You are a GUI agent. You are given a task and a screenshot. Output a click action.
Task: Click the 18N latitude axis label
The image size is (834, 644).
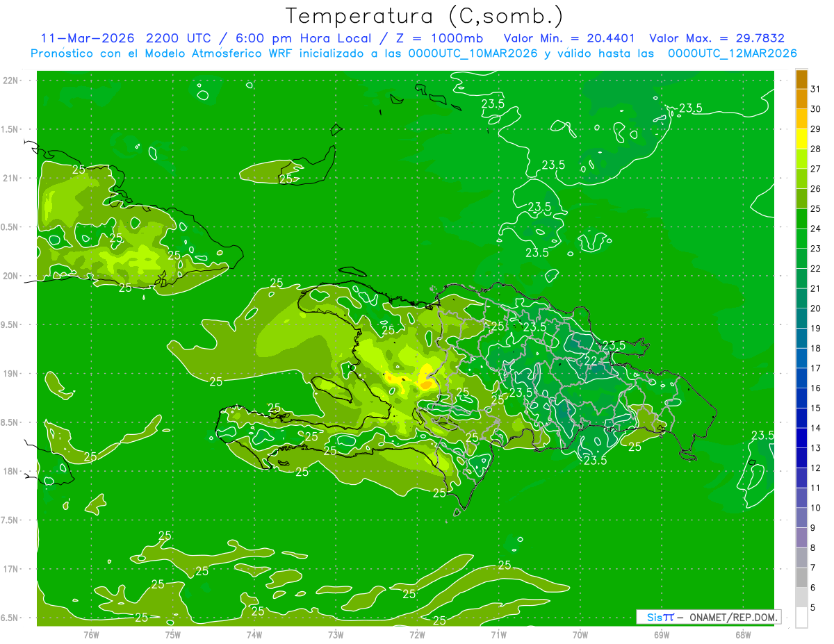pyautogui.click(x=11, y=472)
